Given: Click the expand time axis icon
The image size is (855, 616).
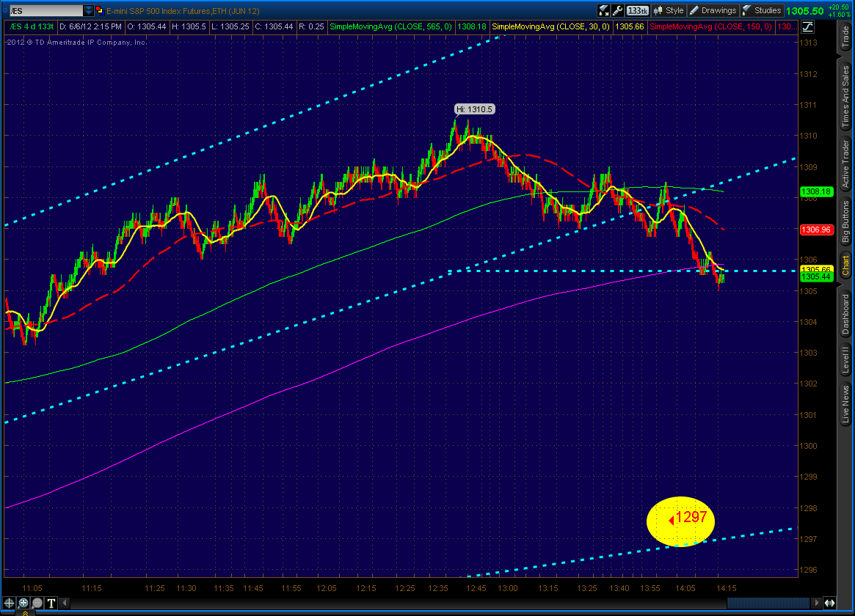Looking at the screenshot, I should pos(829,603).
